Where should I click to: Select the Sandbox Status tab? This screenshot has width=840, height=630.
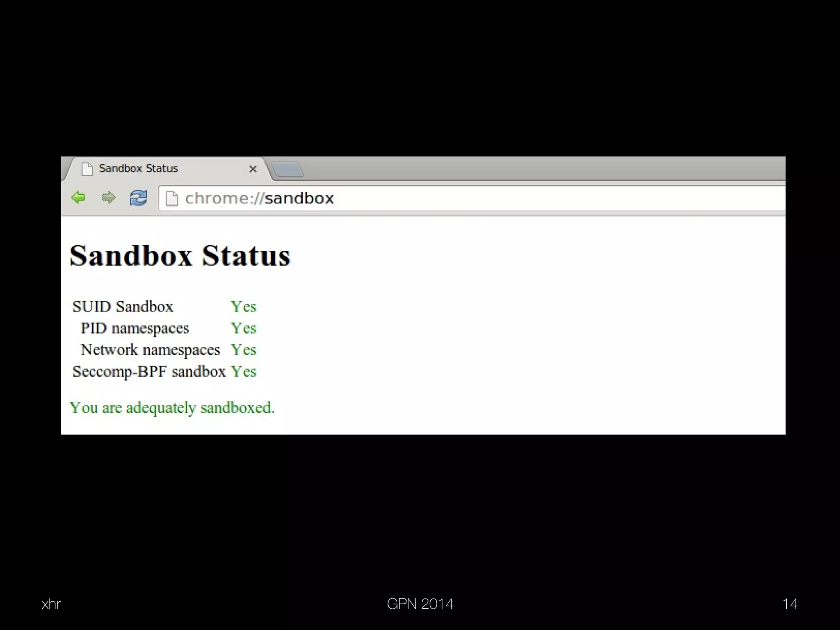coord(139,168)
